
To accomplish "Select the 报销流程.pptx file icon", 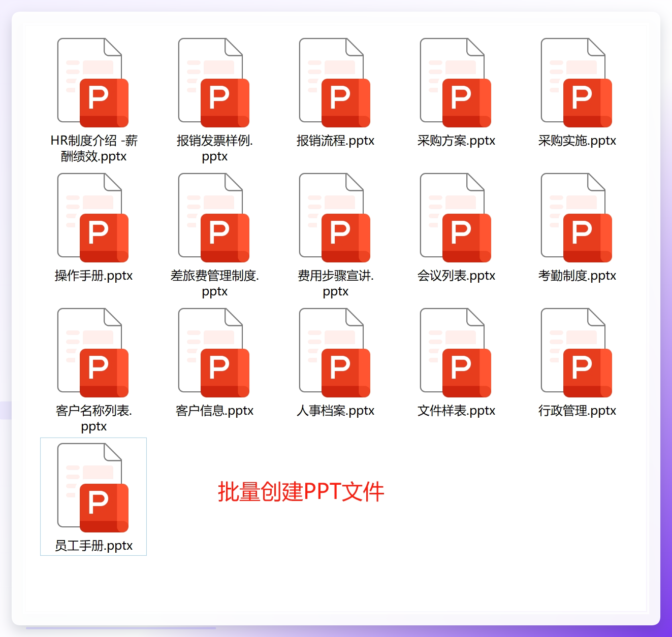I will (335, 83).
